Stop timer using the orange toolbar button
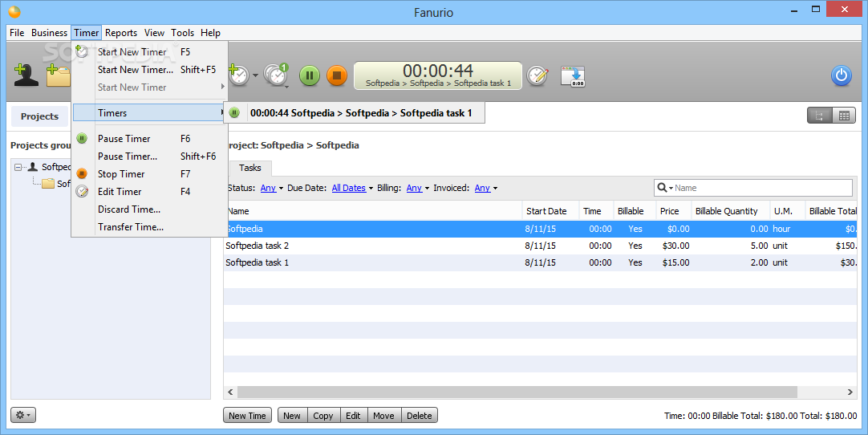The height and width of the screenshot is (435, 868). pyautogui.click(x=337, y=75)
